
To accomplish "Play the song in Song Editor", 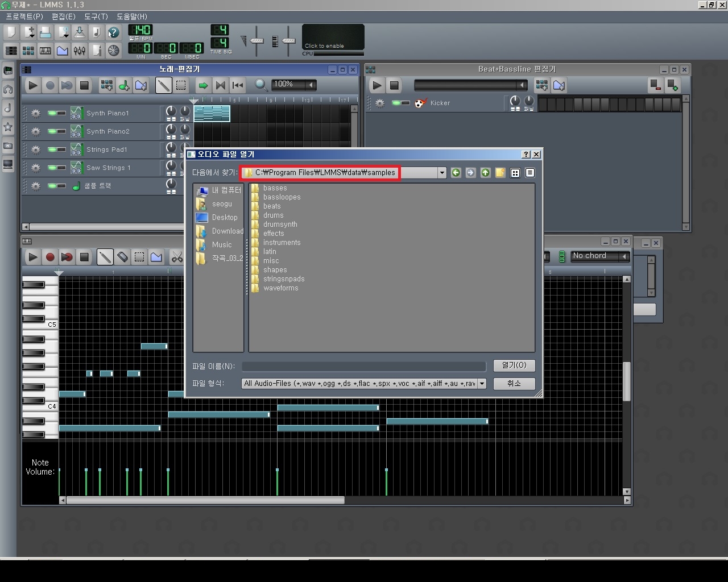I will 33,85.
